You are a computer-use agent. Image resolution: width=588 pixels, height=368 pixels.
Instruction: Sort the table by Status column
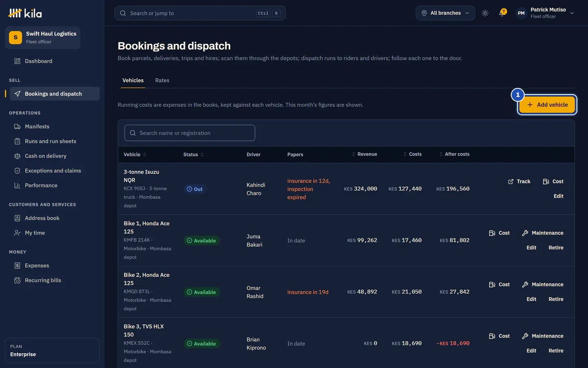[x=194, y=155]
